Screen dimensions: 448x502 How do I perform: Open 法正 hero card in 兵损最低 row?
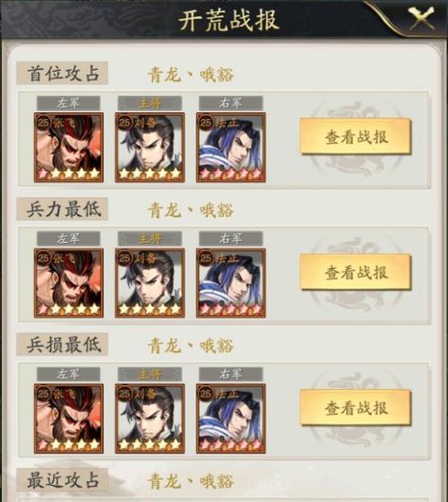pyautogui.click(x=231, y=419)
